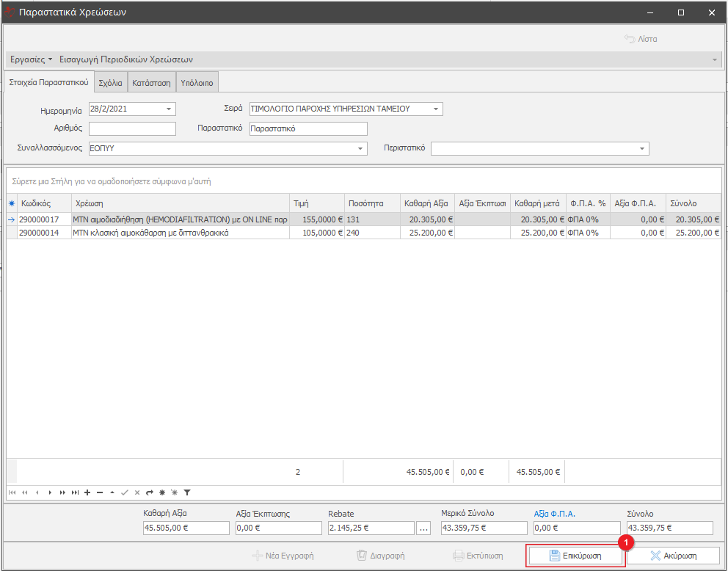Switch to the Σχόλια tab
Screen dimensions: 728x571
click(110, 83)
